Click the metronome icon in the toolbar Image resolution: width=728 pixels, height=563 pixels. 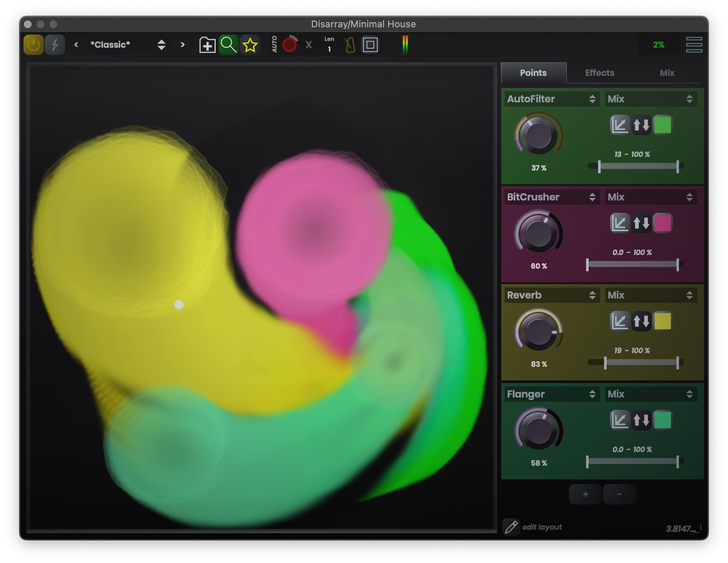click(x=350, y=44)
